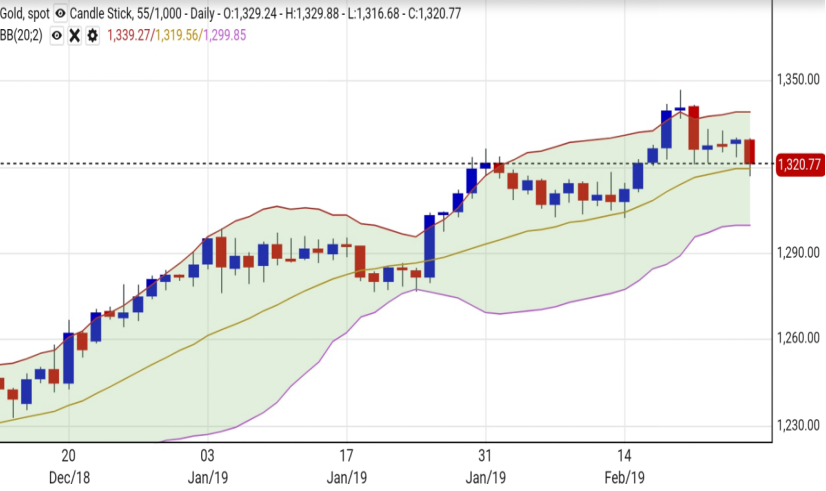Click the red current price tag 1,320.77
The height and width of the screenshot is (491, 826).
[798, 164]
